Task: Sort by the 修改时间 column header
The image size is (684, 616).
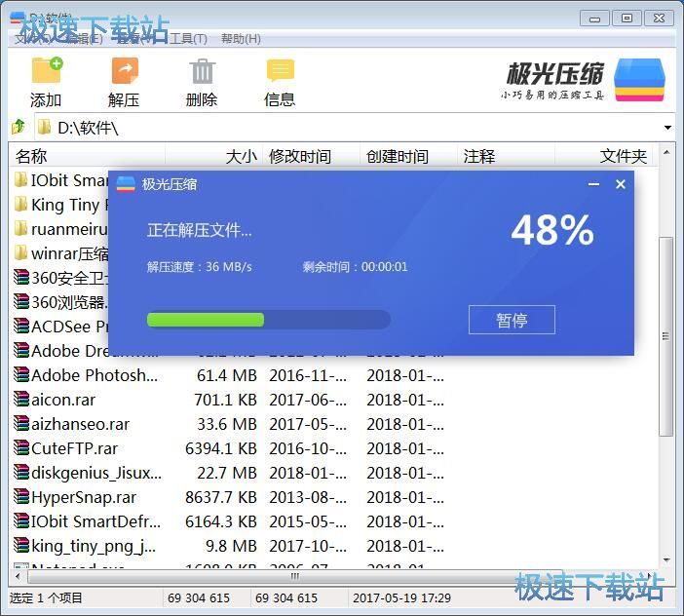Action: [311, 156]
